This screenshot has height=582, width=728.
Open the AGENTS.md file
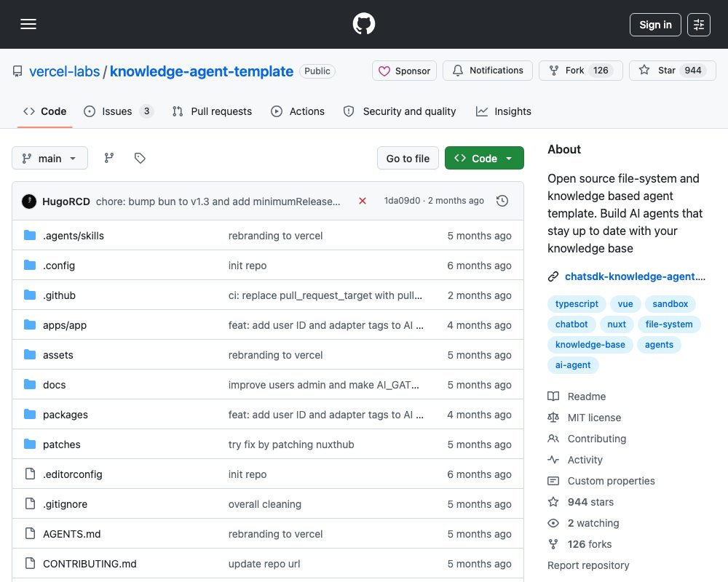coord(71,534)
